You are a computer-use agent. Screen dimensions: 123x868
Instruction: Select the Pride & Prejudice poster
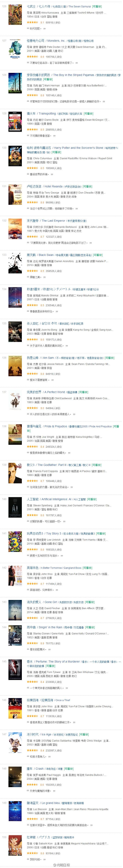(x=15, y=435)
